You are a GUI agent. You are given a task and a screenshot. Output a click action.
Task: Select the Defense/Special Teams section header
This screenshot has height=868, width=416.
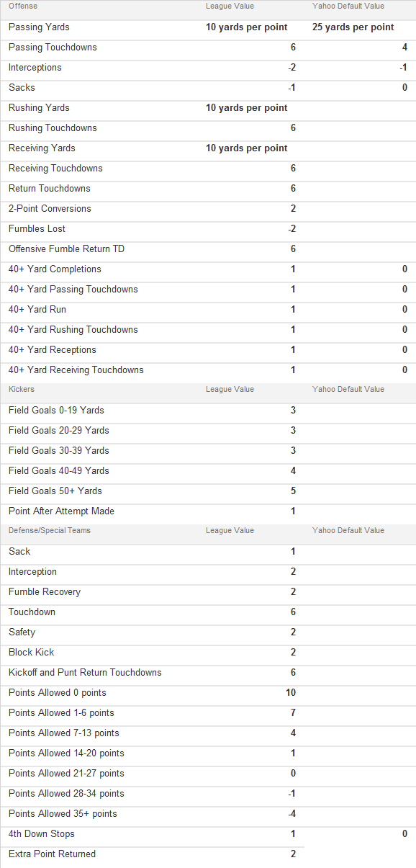pyautogui.click(x=50, y=530)
